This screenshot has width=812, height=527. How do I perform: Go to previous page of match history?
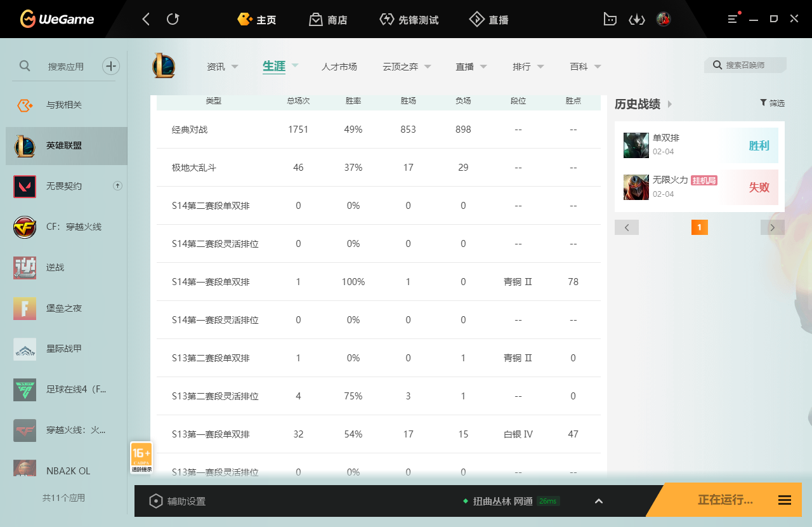tap(627, 227)
